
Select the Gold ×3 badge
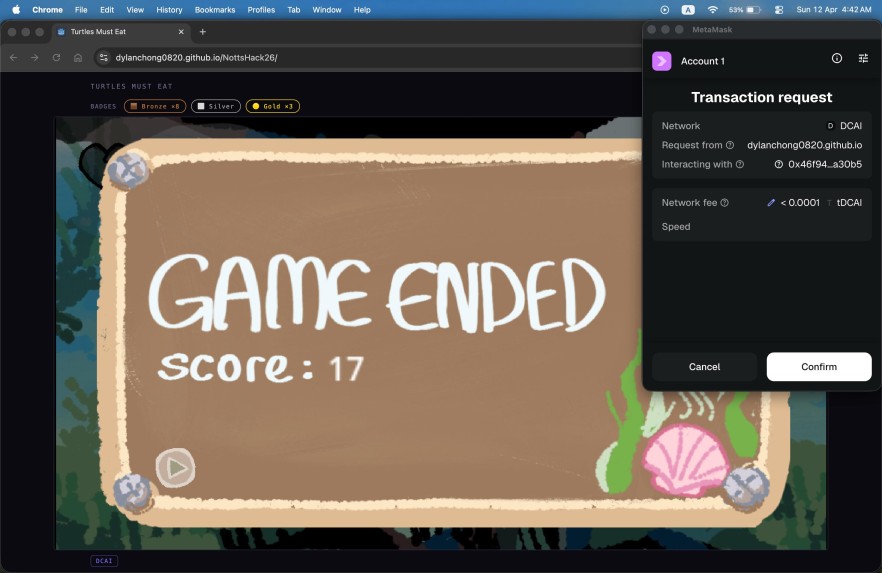[272, 106]
